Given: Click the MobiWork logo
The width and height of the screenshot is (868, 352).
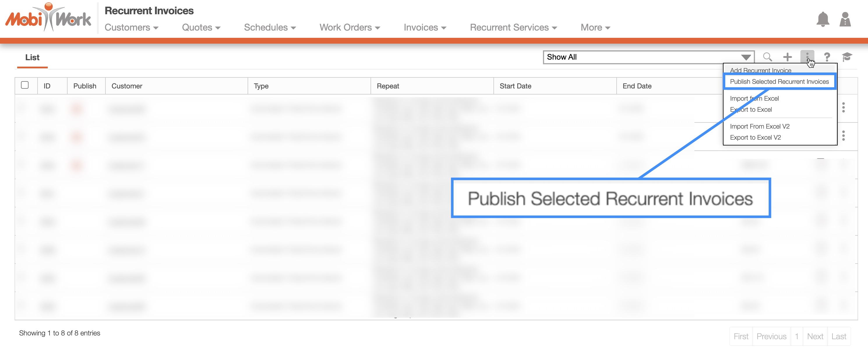Looking at the screenshot, I should point(48,17).
